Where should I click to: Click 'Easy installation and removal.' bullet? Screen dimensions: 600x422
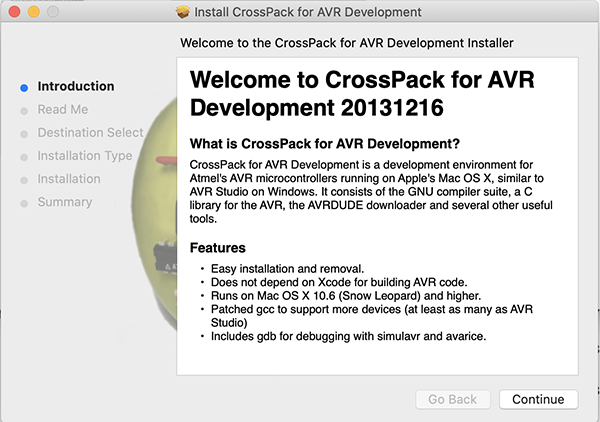(x=287, y=269)
